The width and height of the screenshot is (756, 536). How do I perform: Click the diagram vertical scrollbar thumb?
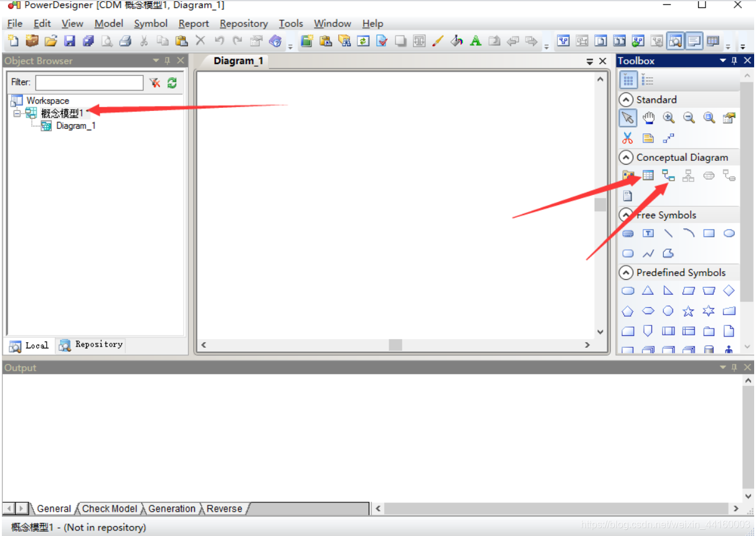coord(600,204)
